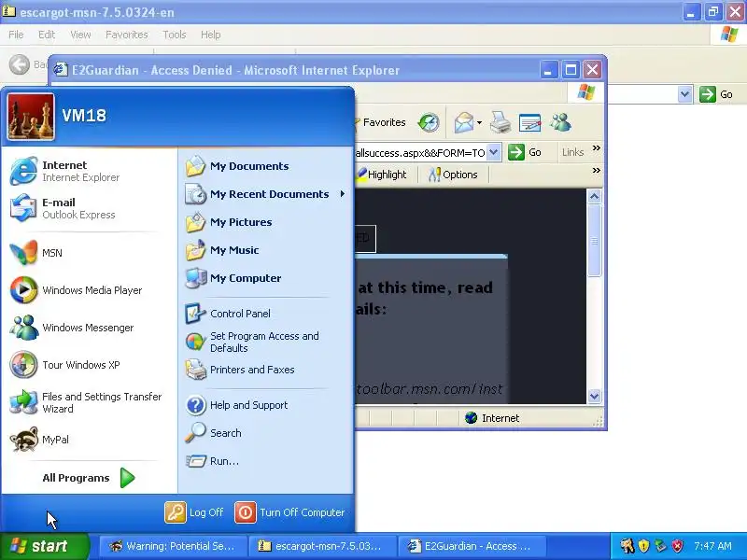747x560 pixels.
Task: Click the IE vertical scrollbar thumb
Action: point(594,241)
